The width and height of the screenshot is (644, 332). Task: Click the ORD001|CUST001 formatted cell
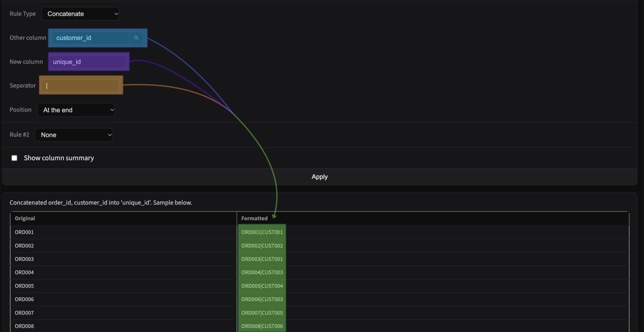(x=433, y=232)
